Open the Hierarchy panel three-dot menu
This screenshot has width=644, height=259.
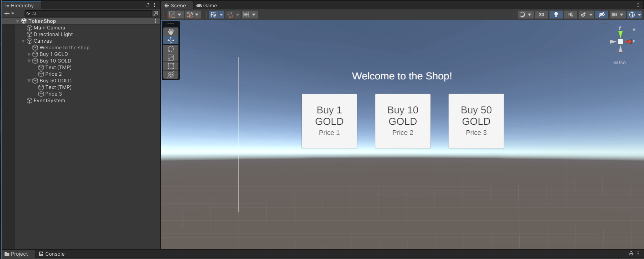pyautogui.click(x=155, y=5)
